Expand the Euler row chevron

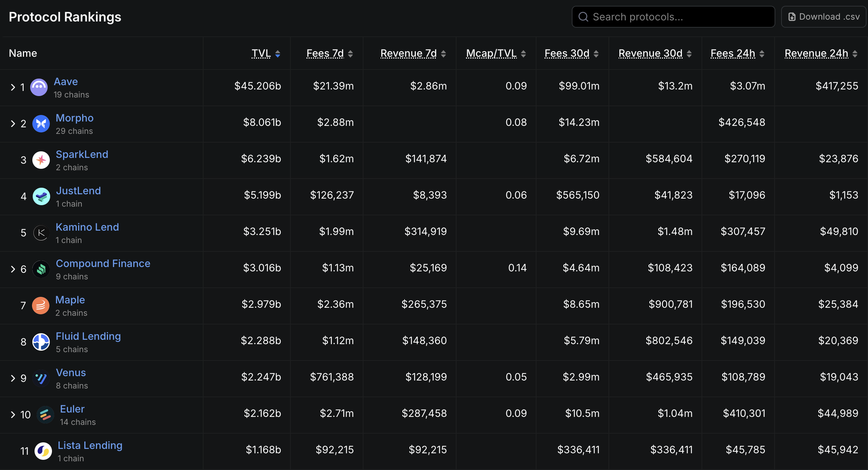pyautogui.click(x=13, y=415)
